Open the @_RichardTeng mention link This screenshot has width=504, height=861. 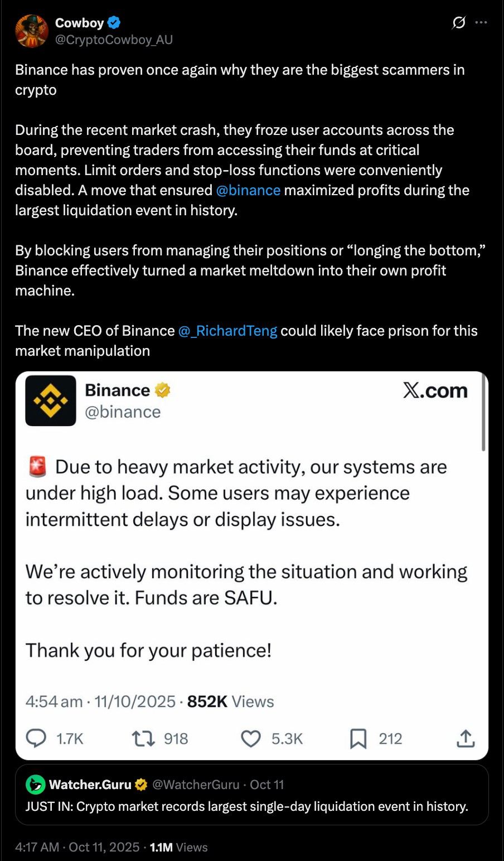pyautogui.click(x=229, y=331)
